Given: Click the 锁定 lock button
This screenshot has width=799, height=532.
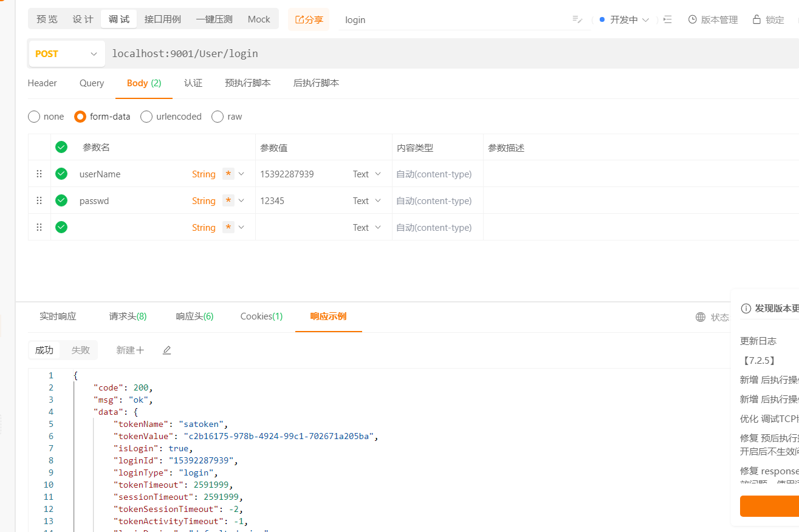Looking at the screenshot, I should click(x=768, y=19).
